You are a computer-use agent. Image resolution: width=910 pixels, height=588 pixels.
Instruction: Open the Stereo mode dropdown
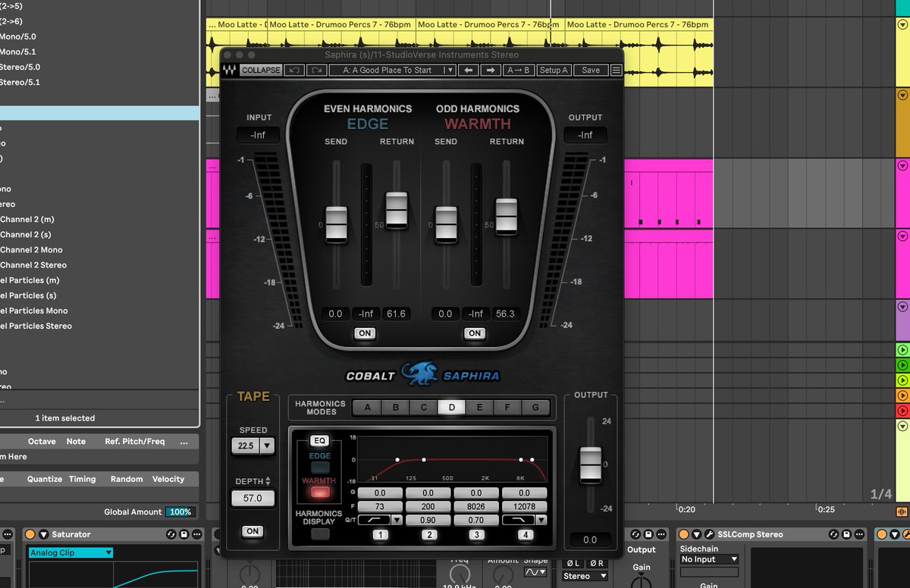pos(585,576)
